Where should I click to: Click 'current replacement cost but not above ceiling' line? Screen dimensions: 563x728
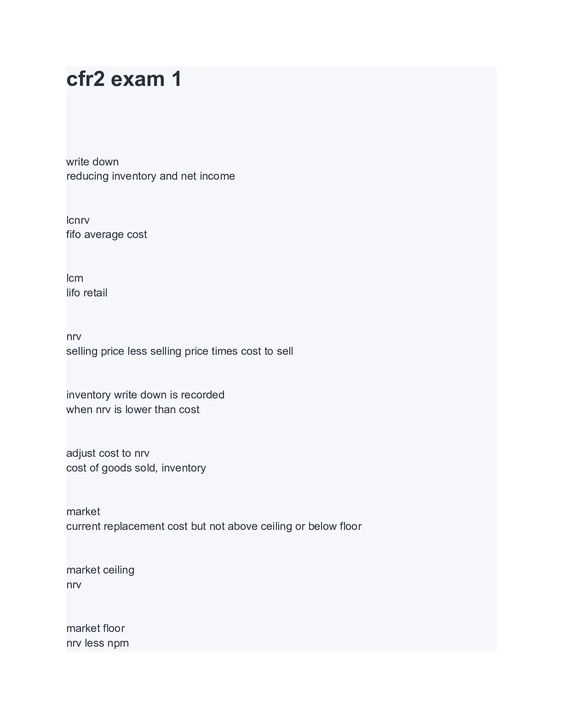point(214,526)
